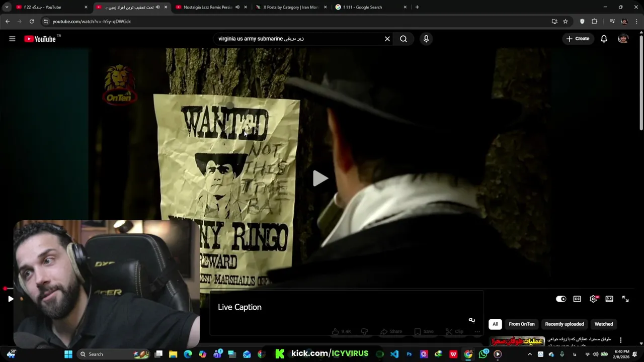
Task: Open Visual Studio Code from the taskbar
Action: pos(394,354)
